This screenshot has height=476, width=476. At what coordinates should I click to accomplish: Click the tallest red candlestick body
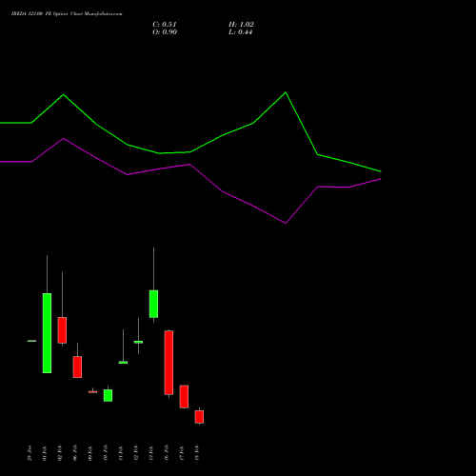(x=169, y=363)
